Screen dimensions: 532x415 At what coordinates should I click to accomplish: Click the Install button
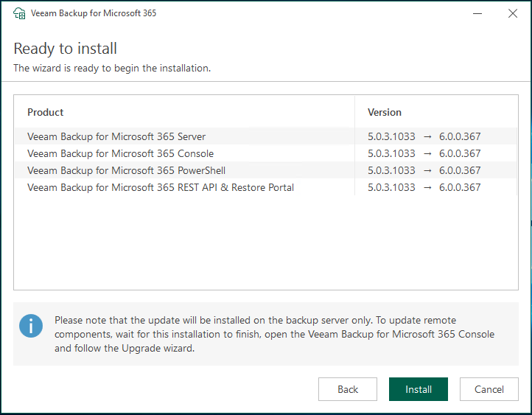pyautogui.click(x=418, y=389)
